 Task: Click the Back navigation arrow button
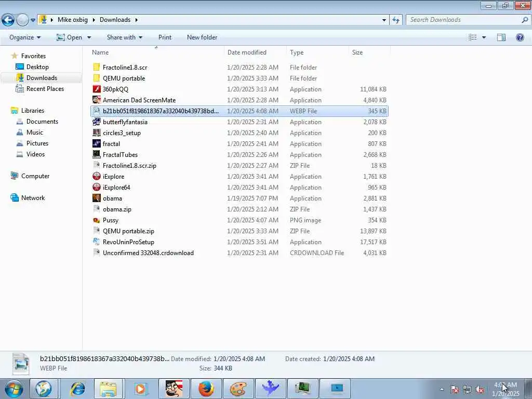(x=8, y=20)
